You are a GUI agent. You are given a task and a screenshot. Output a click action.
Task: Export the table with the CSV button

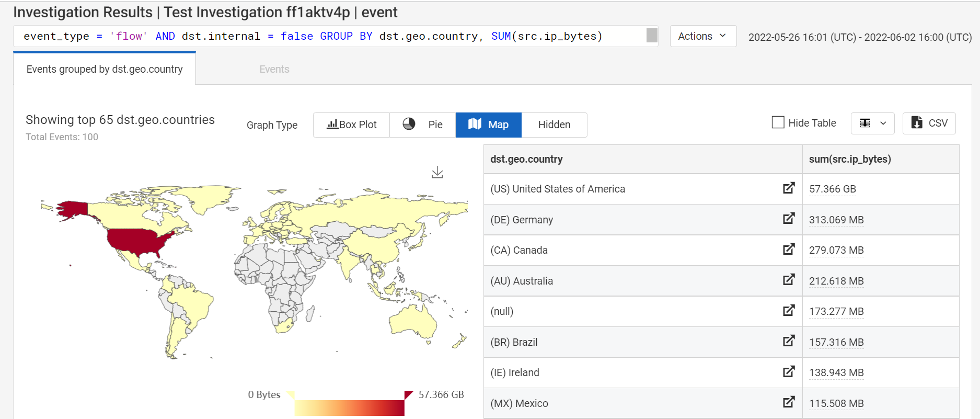tap(929, 123)
